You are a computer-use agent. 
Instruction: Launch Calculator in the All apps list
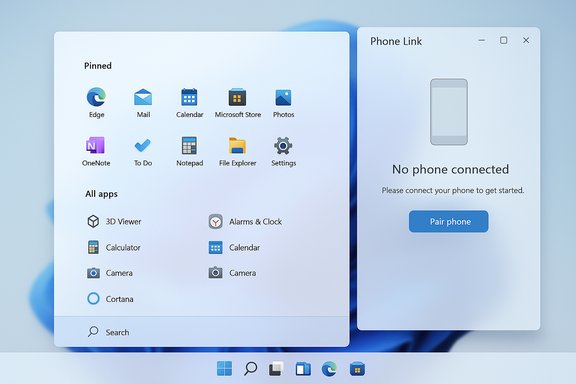[114, 247]
